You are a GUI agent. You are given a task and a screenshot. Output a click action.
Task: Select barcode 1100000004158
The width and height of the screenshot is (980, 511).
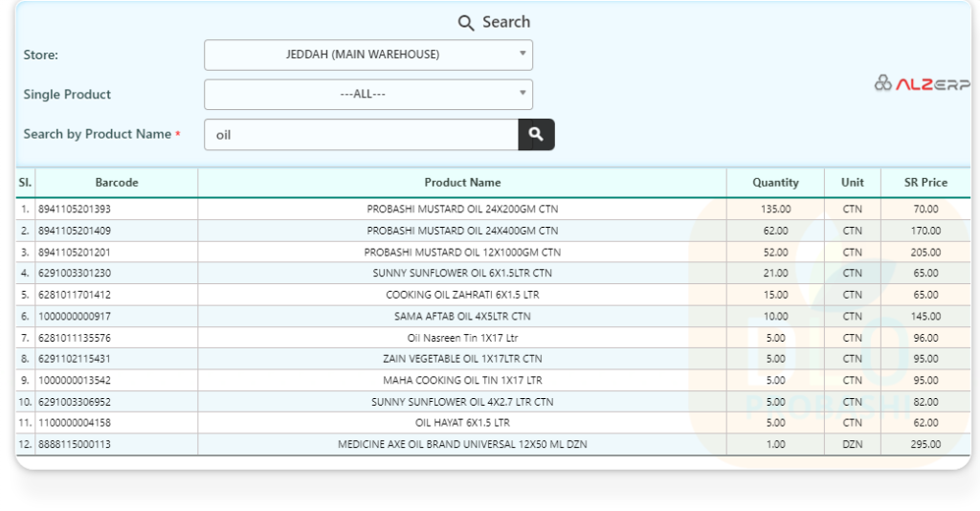(75, 423)
